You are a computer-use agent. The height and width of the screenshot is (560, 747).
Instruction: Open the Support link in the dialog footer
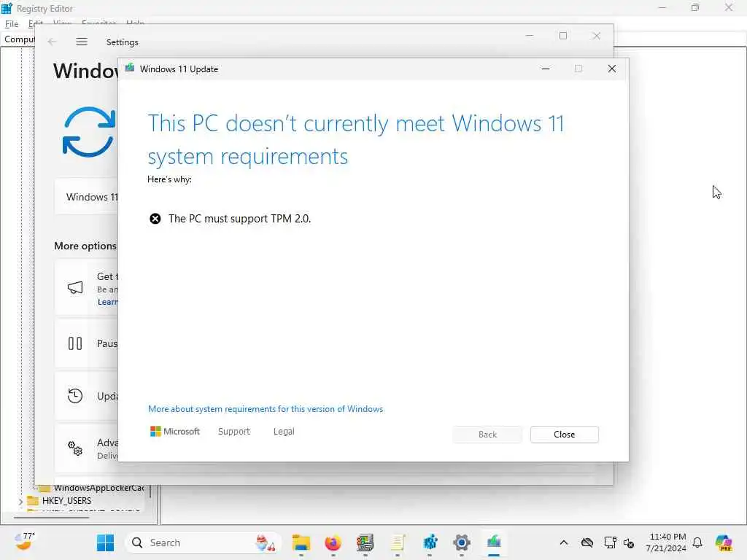click(234, 432)
